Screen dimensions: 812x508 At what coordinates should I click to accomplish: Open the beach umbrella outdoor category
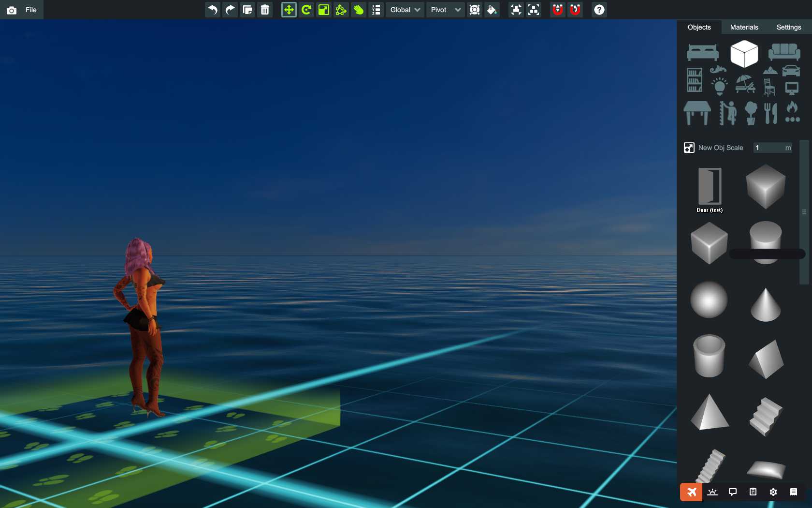pyautogui.click(x=745, y=84)
